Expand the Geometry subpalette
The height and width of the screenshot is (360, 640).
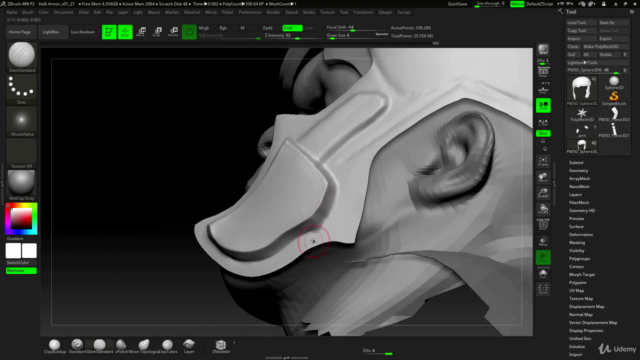coord(578,171)
